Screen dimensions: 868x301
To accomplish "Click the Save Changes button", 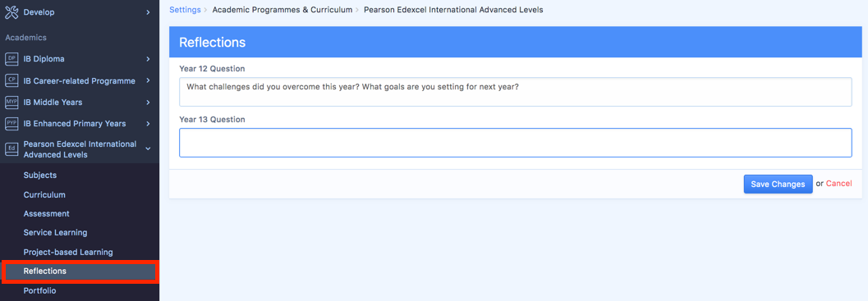I will (778, 185).
